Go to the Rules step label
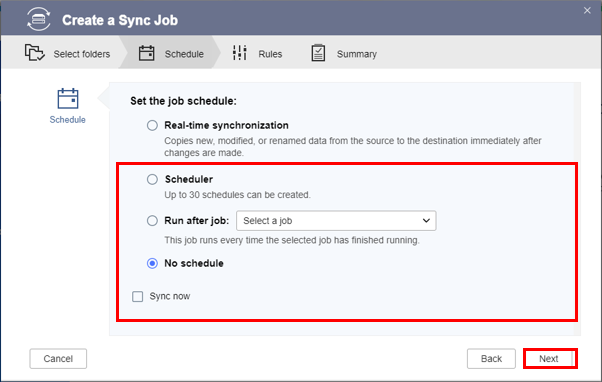602x382 pixels. [270, 54]
